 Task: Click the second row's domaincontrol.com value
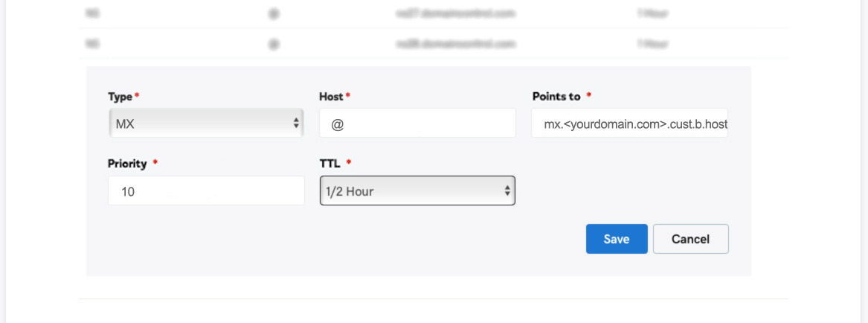pyautogui.click(x=456, y=43)
